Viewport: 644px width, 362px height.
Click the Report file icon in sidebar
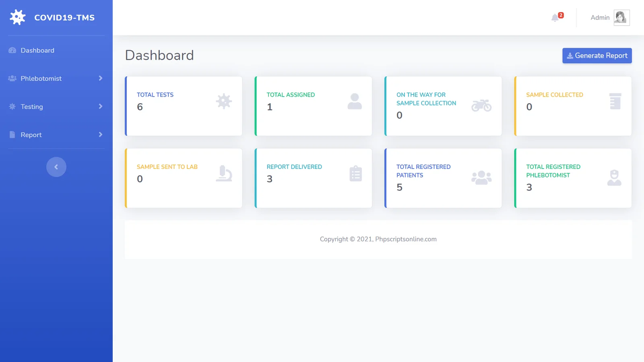coord(12,135)
